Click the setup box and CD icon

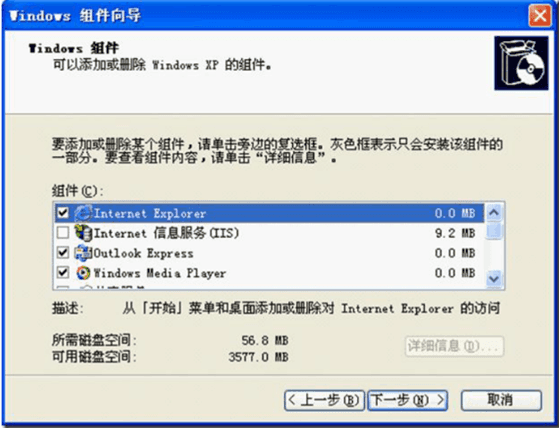coord(521,63)
